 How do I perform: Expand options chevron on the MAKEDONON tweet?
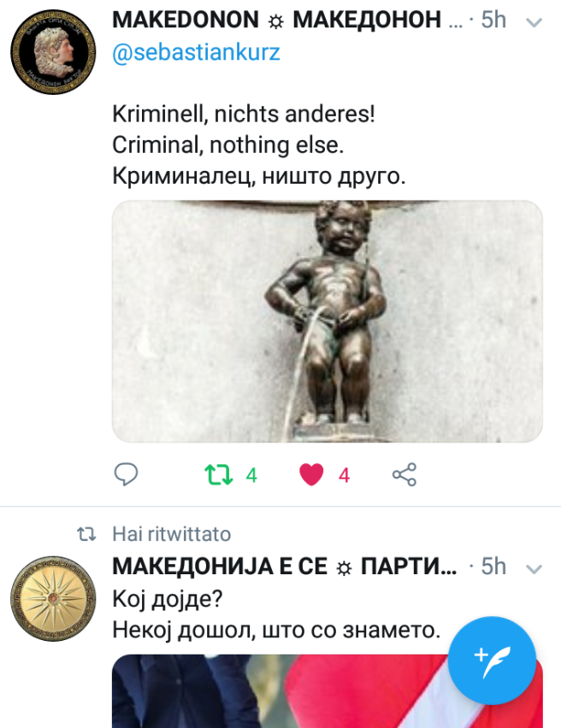pyautogui.click(x=534, y=22)
